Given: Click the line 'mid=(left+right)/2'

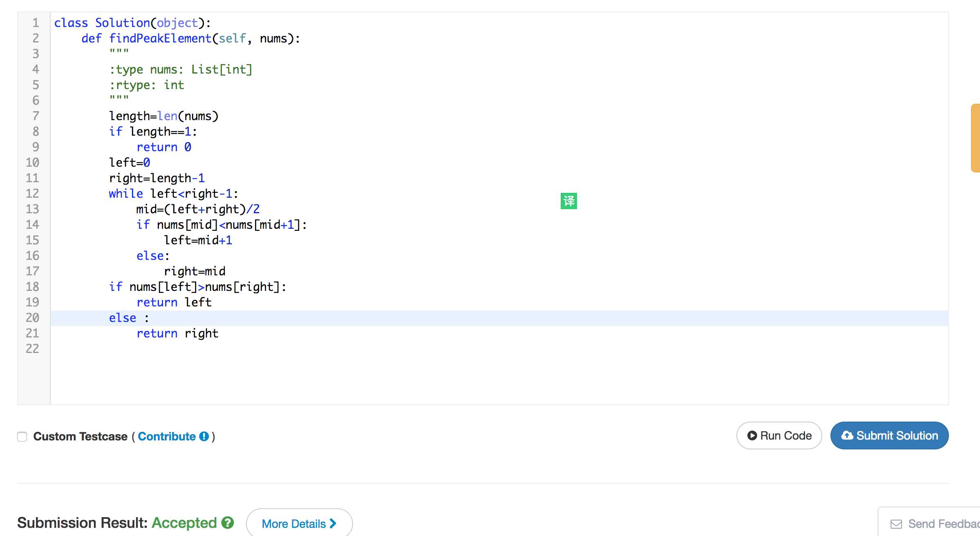Looking at the screenshot, I should pyautogui.click(x=198, y=209).
